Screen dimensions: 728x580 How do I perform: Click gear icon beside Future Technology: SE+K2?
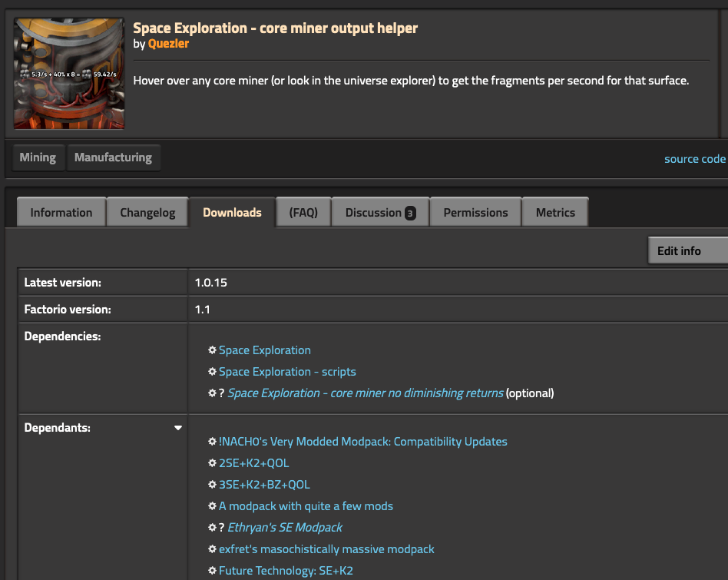(212, 571)
